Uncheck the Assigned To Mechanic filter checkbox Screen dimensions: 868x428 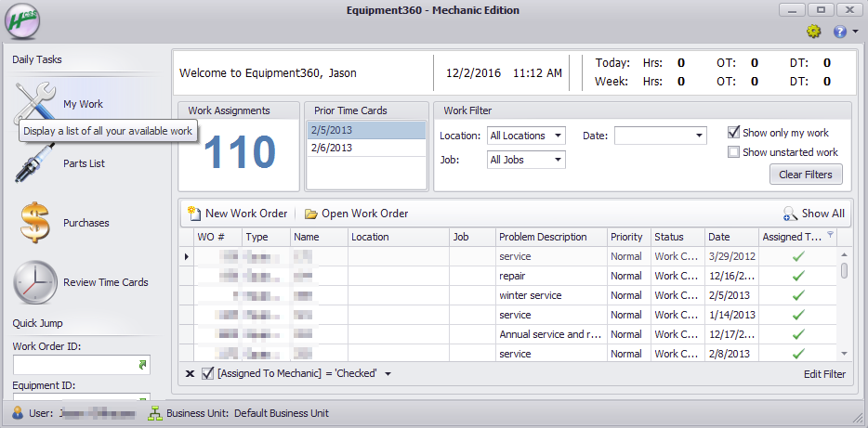[x=208, y=374]
